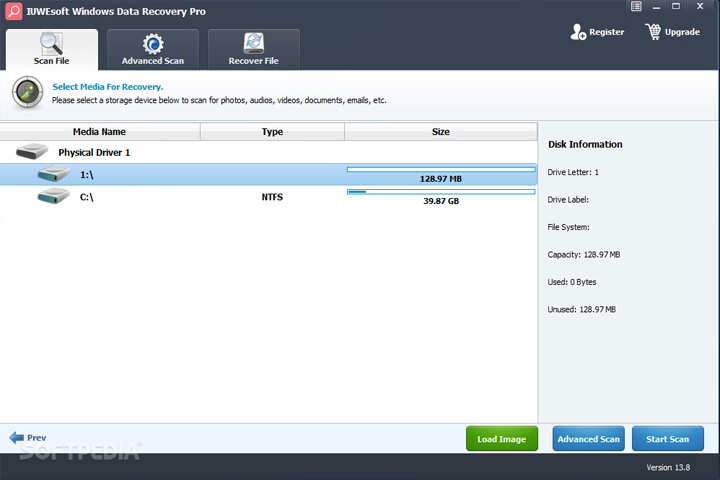Click the 1:\ usage progress bar

[441, 169]
